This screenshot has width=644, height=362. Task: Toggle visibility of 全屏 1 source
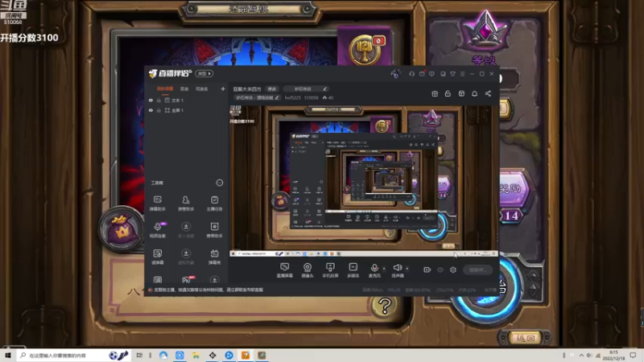coord(151,110)
